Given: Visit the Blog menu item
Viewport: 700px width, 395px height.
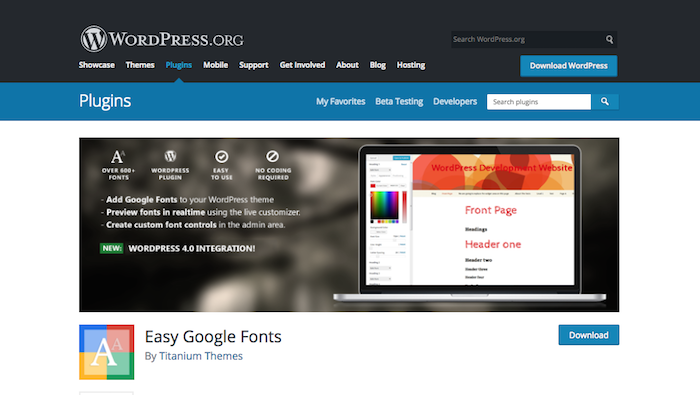Looking at the screenshot, I should [378, 65].
